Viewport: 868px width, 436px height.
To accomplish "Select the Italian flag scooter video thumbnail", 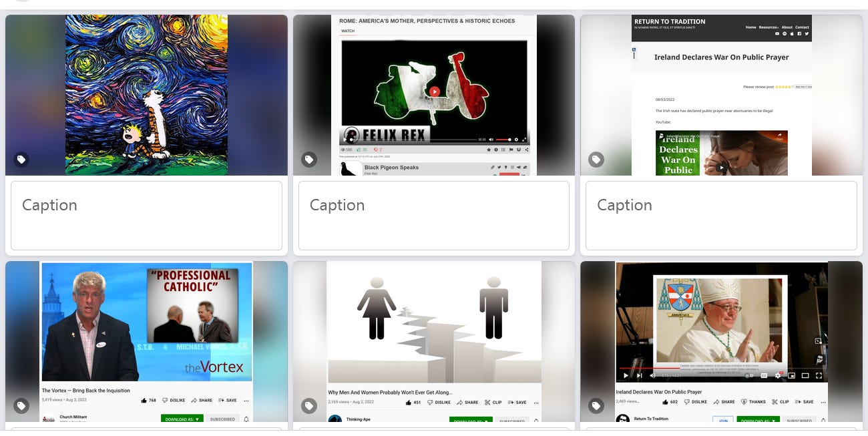I will (434, 95).
